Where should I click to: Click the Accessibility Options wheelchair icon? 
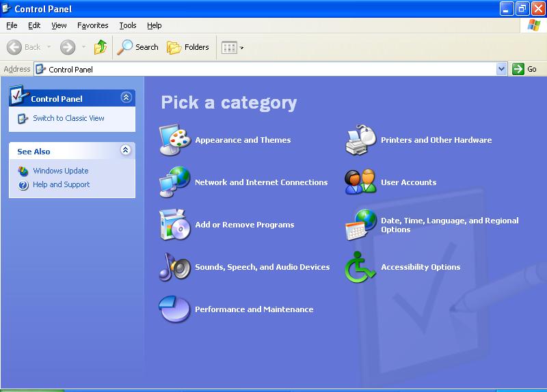tap(361, 267)
